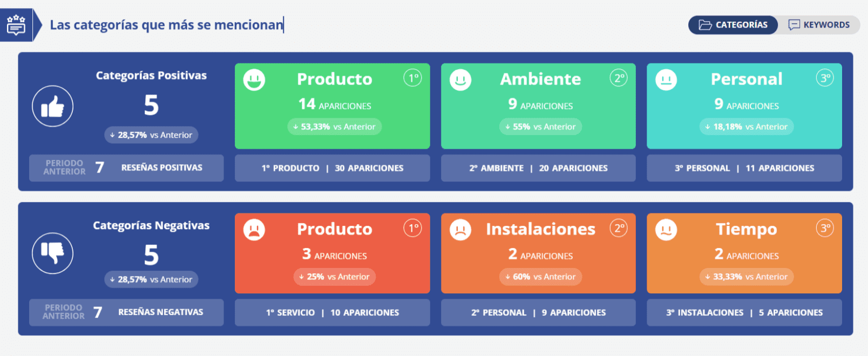Click the 1° rank badge on the Producto positive card
The height and width of the screenshot is (356, 868).
413,78
